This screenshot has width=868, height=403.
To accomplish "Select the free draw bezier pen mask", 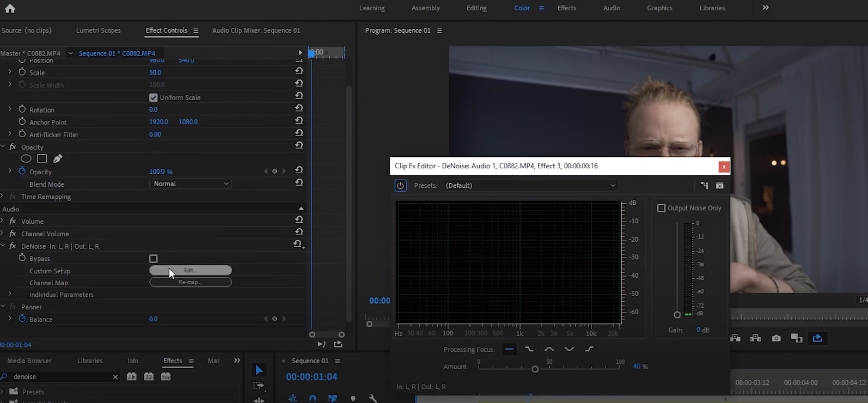I will coord(58,158).
